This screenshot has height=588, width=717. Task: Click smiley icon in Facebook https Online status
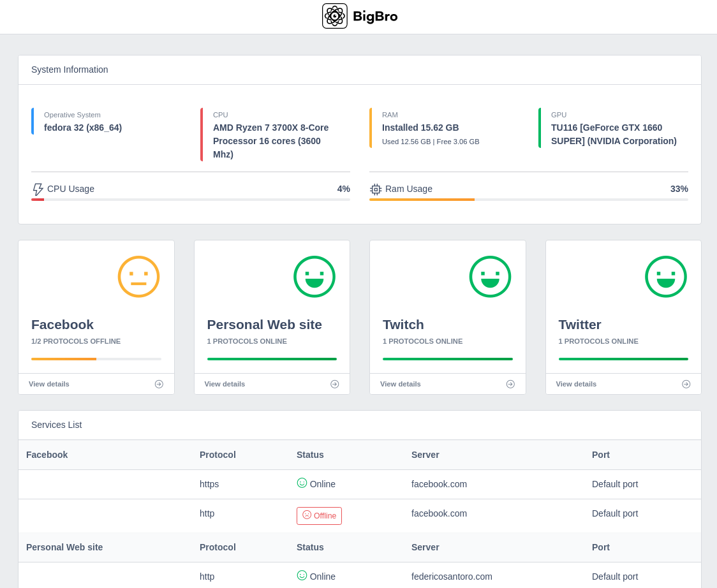[302, 483]
